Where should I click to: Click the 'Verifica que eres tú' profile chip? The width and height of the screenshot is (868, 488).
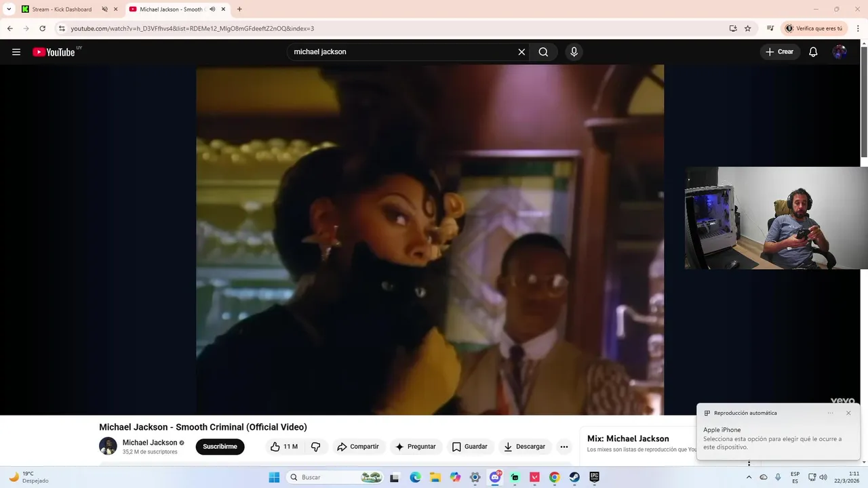point(814,28)
